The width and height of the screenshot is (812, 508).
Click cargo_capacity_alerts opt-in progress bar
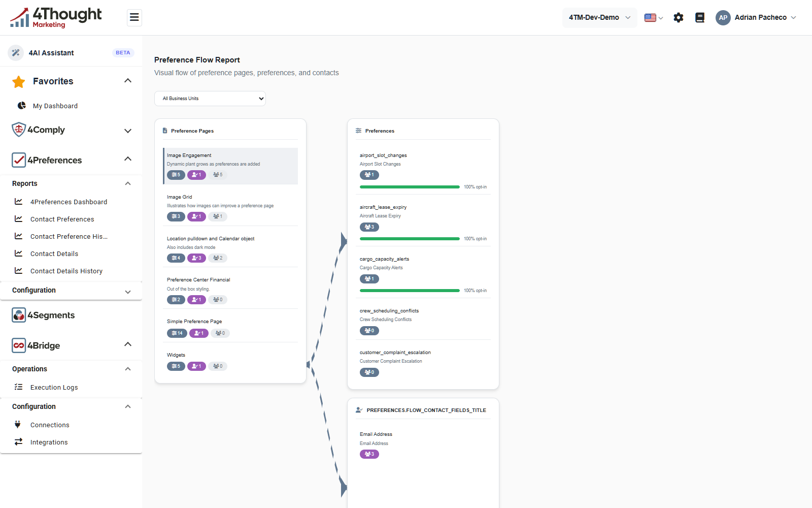pyautogui.click(x=410, y=291)
